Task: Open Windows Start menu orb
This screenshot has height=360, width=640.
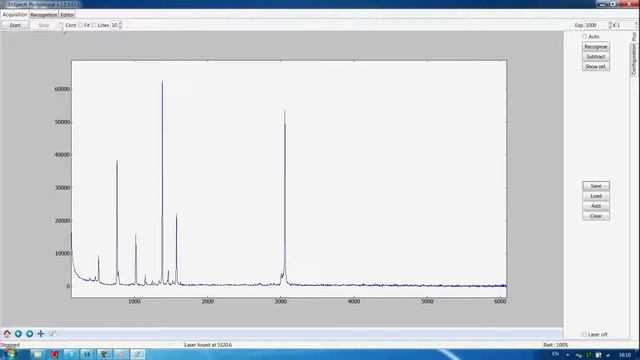Action: pos(11,354)
